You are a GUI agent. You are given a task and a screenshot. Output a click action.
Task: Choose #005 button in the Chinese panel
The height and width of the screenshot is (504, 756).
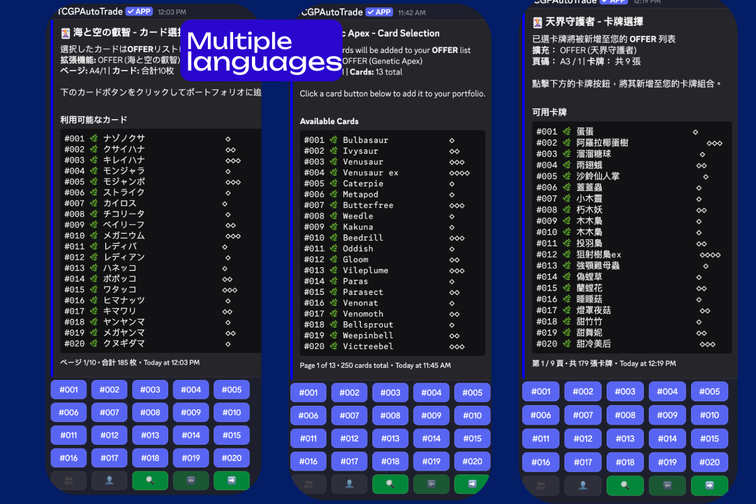coord(709,391)
